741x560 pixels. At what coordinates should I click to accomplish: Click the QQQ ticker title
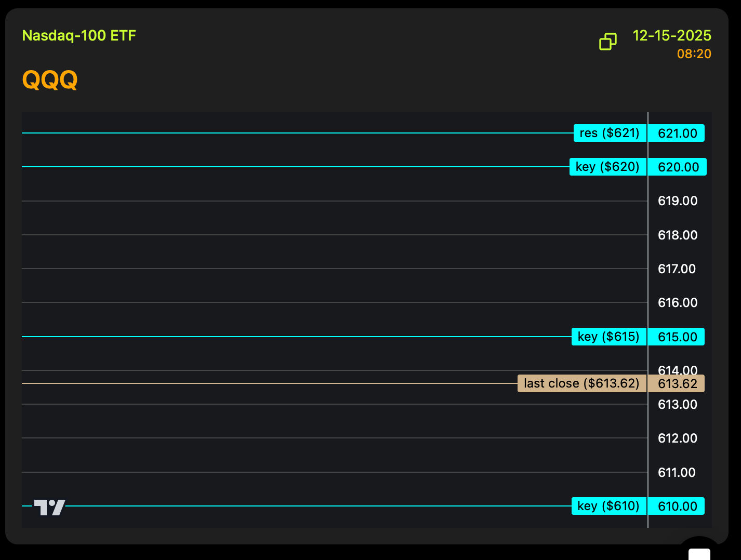[x=50, y=80]
